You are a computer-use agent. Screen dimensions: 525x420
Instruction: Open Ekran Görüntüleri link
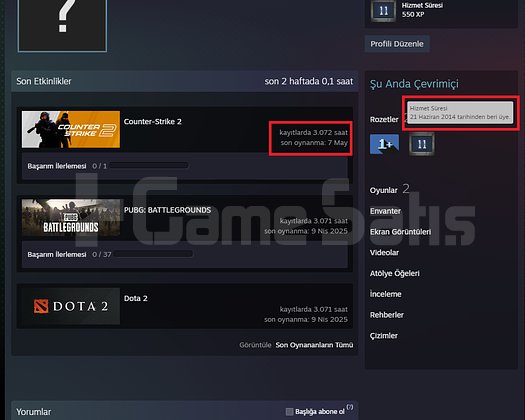[x=400, y=232]
